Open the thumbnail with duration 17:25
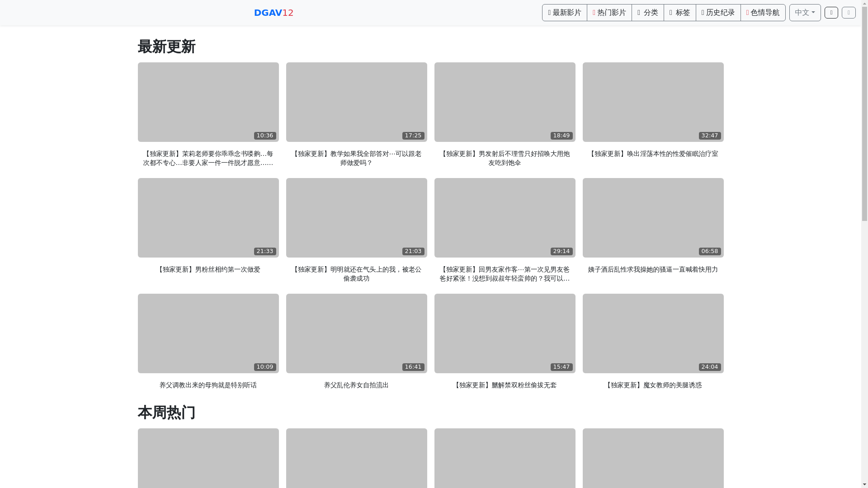 [356, 102]
